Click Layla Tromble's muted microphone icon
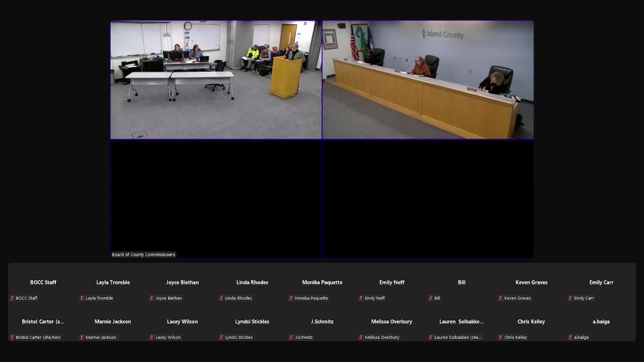 pos(82,298)
